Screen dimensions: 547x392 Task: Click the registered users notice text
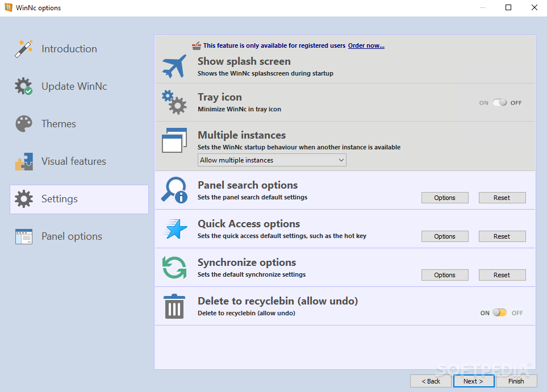tap(274, 45)
